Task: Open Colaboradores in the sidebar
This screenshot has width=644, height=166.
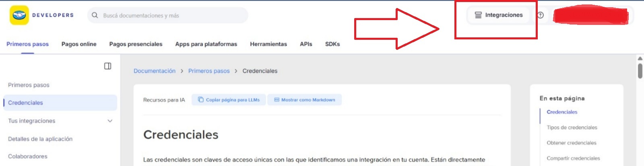Action: (x=28, y=156)
